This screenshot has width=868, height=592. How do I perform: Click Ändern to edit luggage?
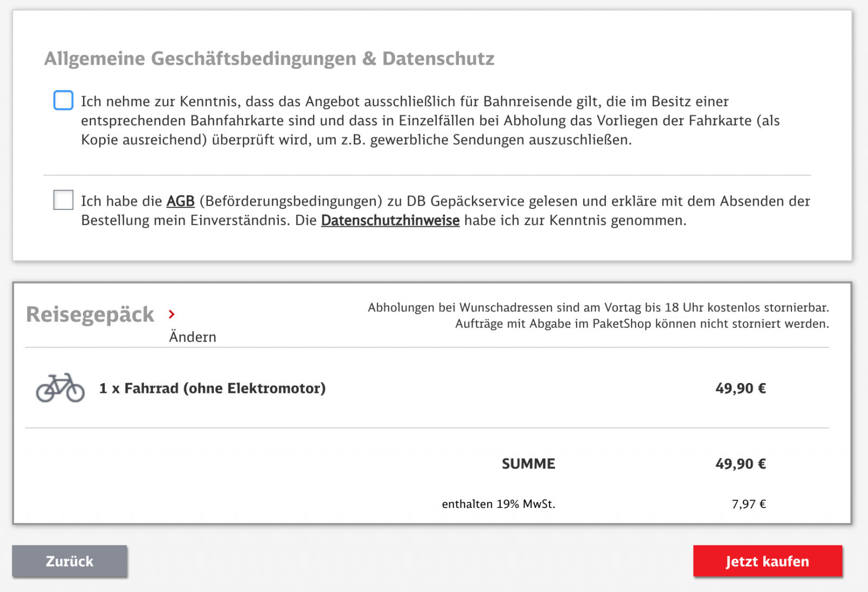193,337
